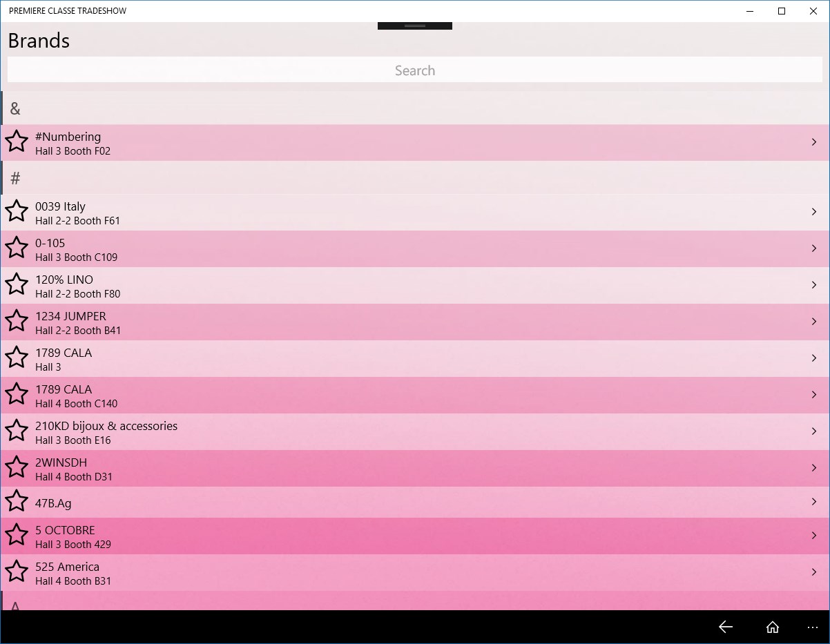Minimize the application window
Viewport: 830px width, 644px height.
pos(750,11)
